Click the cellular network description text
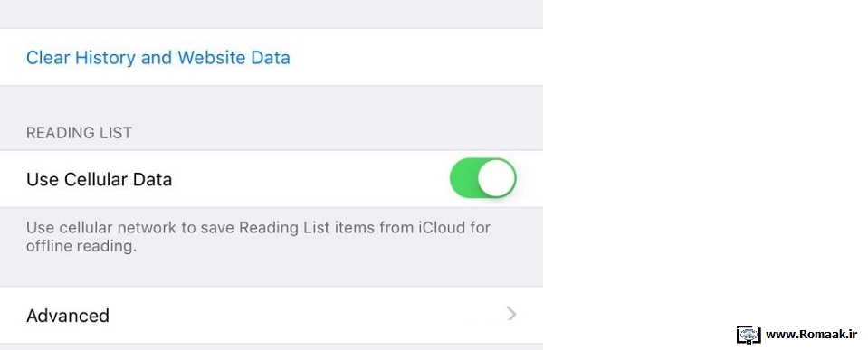The image size is (868, 350). point(259,237)
